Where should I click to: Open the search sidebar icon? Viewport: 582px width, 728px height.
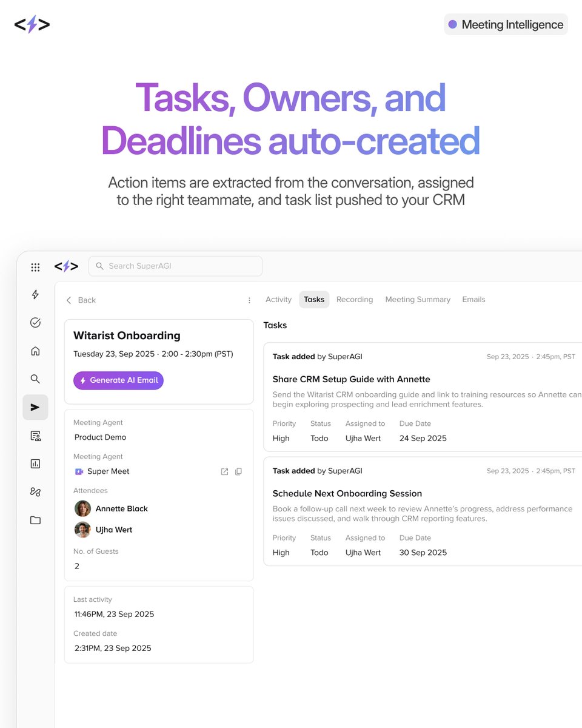[35, 379]
